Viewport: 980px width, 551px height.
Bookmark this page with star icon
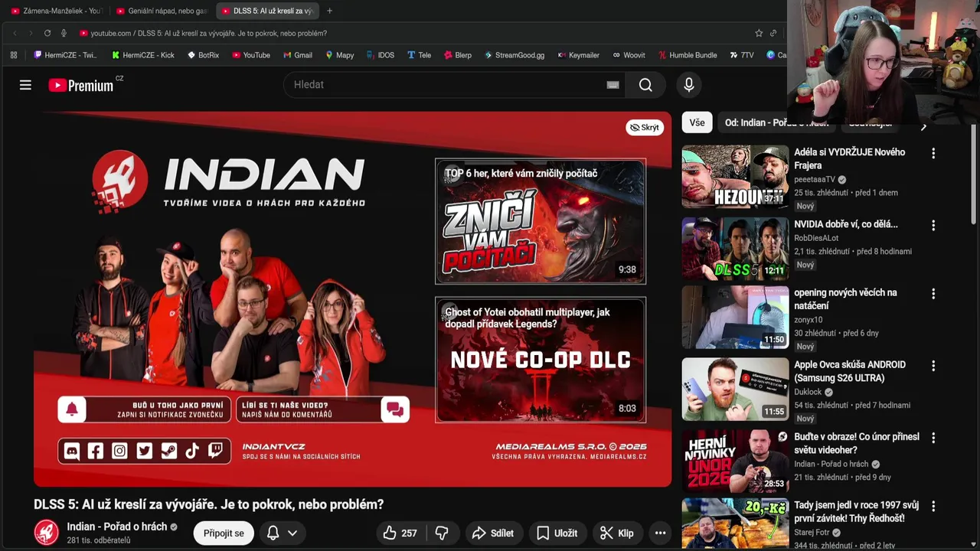pos(759,33)
